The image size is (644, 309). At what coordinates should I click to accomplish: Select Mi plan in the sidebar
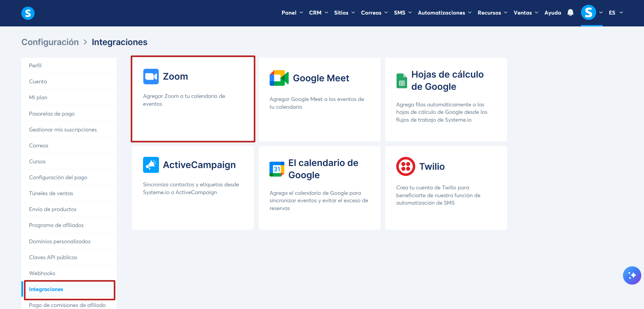click(x=69, y=98)
